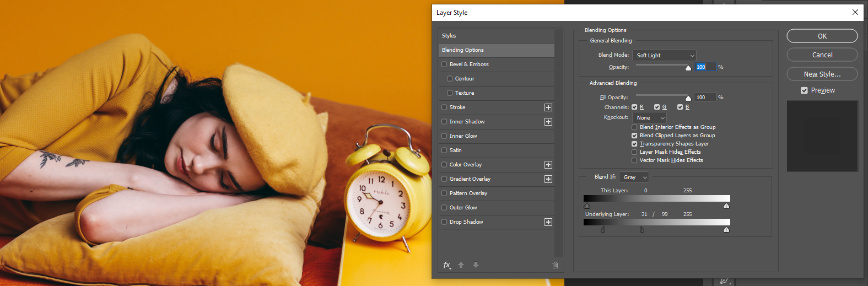Image resolution: width=868 pixels, height=286 pixels.
Task: Delete effect using the trash icon
Action: click(555, 265)
